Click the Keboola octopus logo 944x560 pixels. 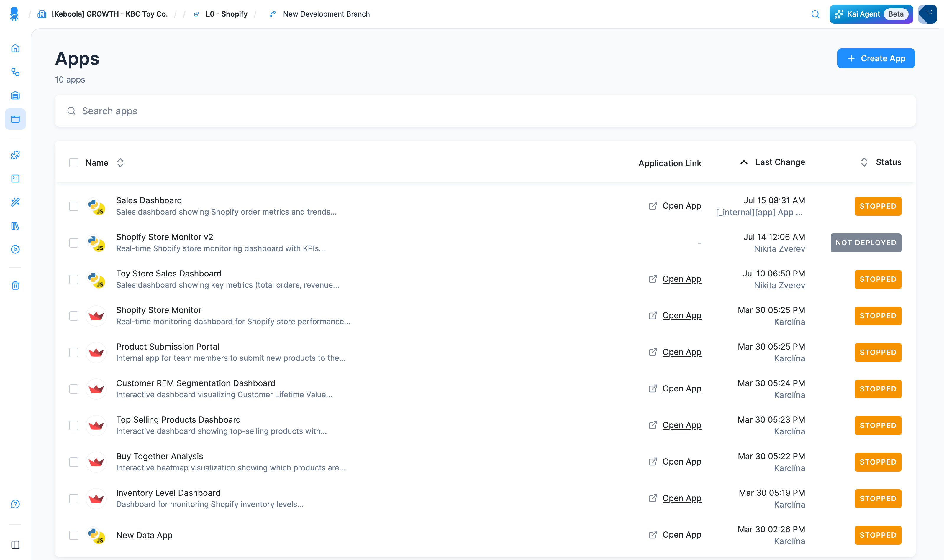pyautogui.click(x=14, y=14)
